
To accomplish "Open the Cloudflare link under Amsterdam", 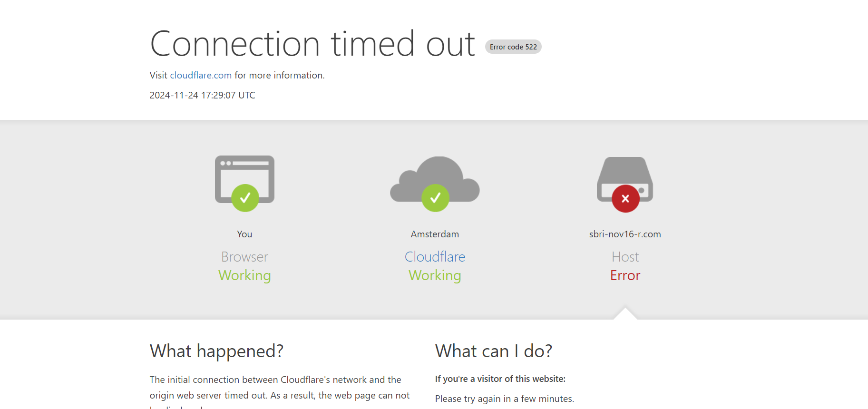I will [x=435, y=257].
